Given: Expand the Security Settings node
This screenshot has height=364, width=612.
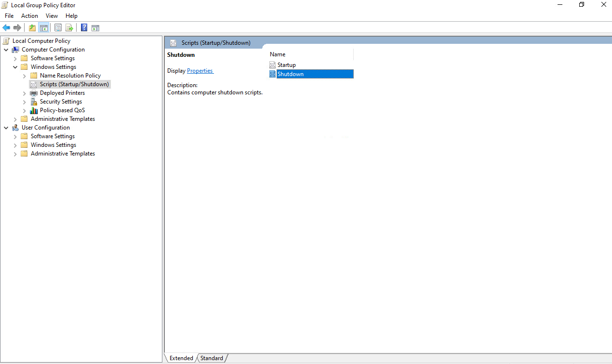Looking at the screenshot, I should (x=24, y=101).
